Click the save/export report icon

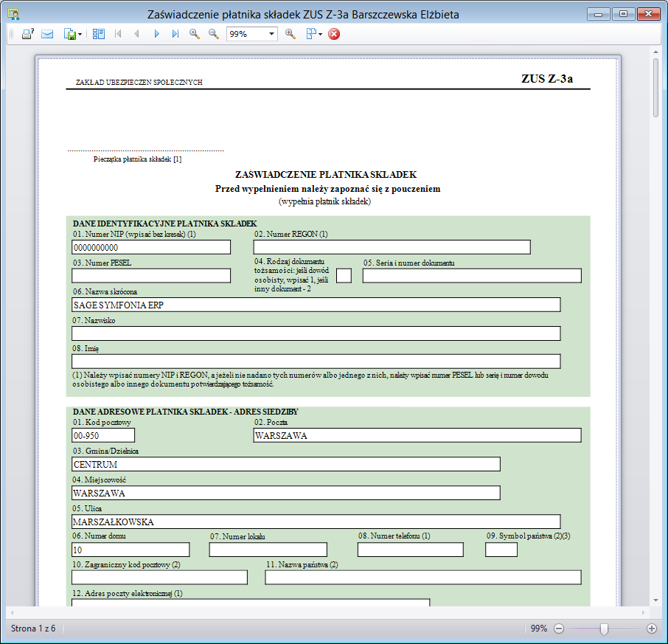69,34
